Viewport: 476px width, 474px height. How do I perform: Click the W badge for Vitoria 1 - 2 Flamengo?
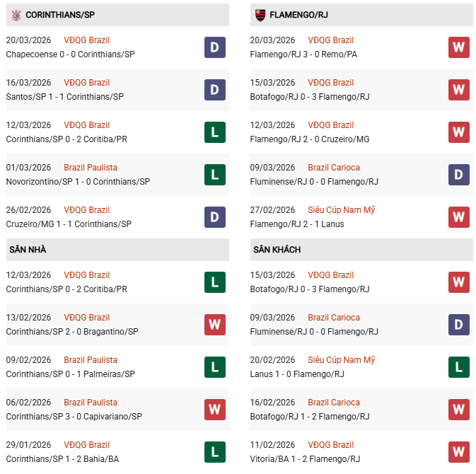tap(459, 452)
